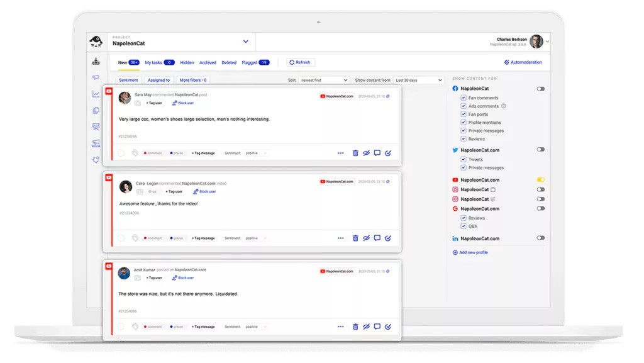Open the Analytics line chart sidebar icon
This screenshot has height=363, width=644.
[96, 94]
